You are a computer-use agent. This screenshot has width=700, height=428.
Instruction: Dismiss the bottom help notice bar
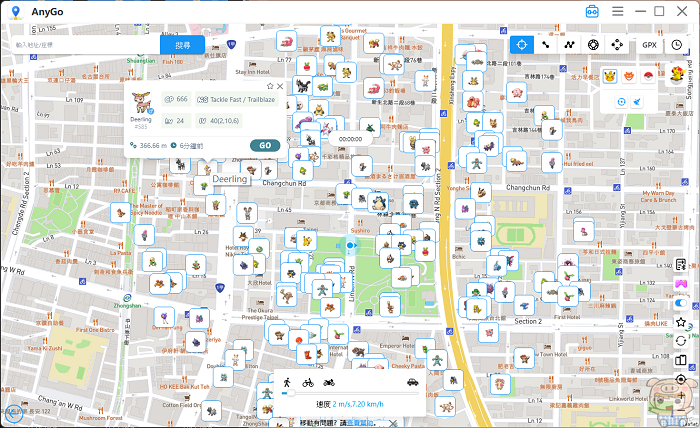coord(393,423)
